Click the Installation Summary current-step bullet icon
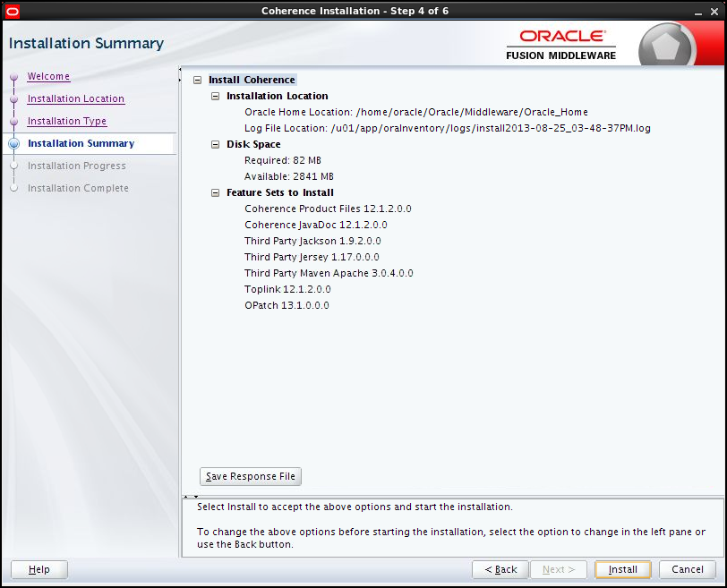The width and height of the screenshot is (727, 588). 14,143
